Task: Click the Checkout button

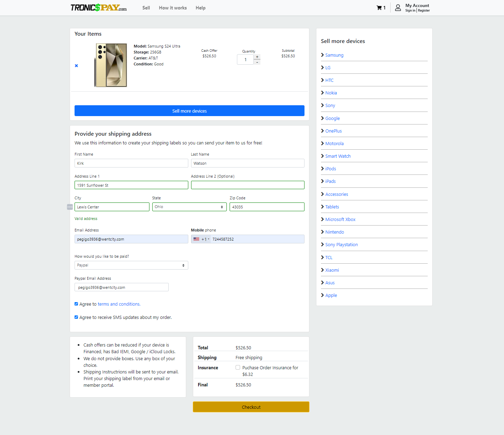Action: pyautogui.click(x=251, y=407)
